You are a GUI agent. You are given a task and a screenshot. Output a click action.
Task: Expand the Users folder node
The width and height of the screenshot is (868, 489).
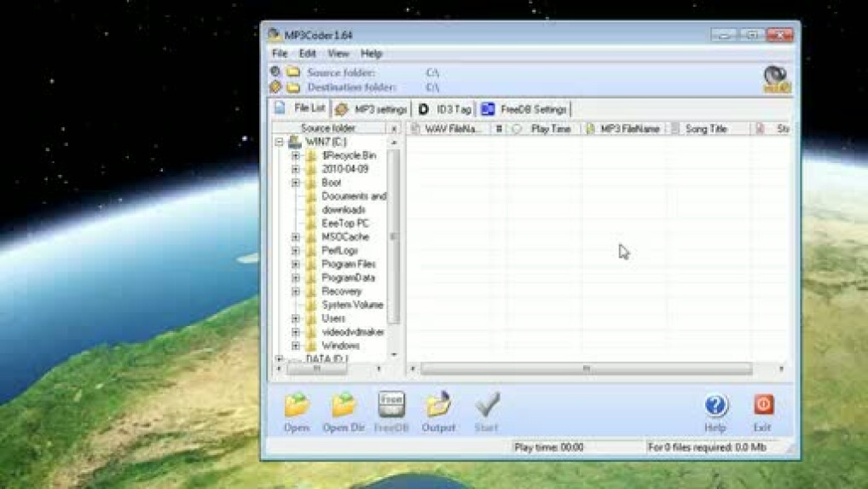click(296, 318)
